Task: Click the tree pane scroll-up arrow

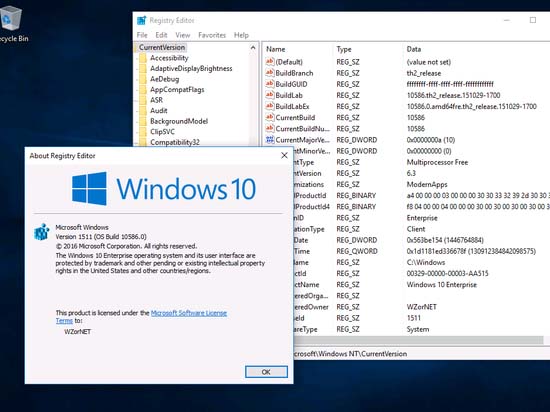Action: (x=253, y=47)
